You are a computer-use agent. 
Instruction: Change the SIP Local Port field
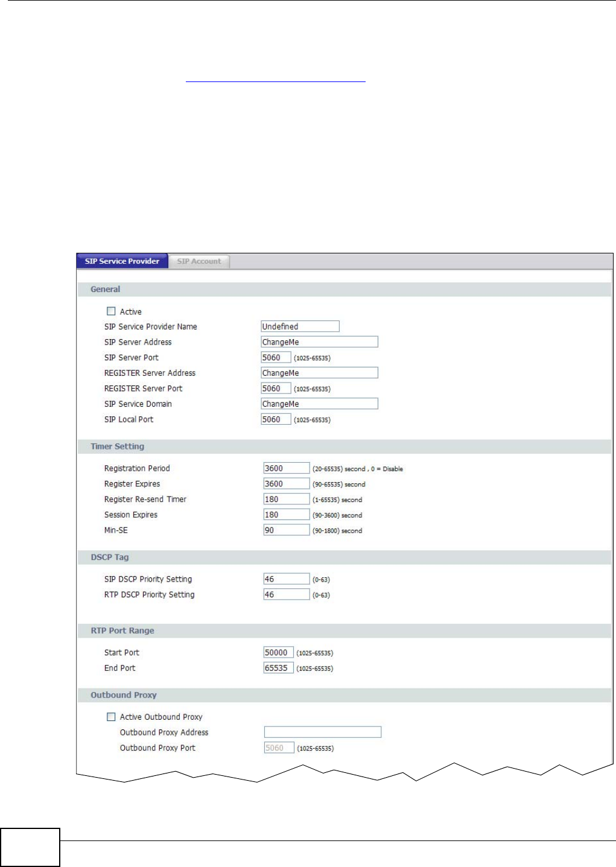(x=276, y=419)
